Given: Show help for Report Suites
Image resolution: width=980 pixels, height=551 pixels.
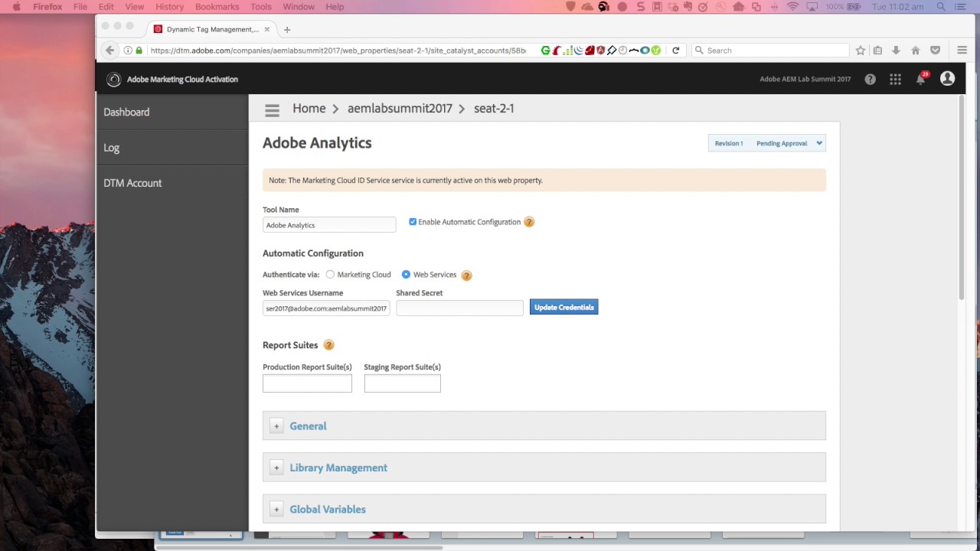Looking at the screenshot, I should click(x=328, y=345).
